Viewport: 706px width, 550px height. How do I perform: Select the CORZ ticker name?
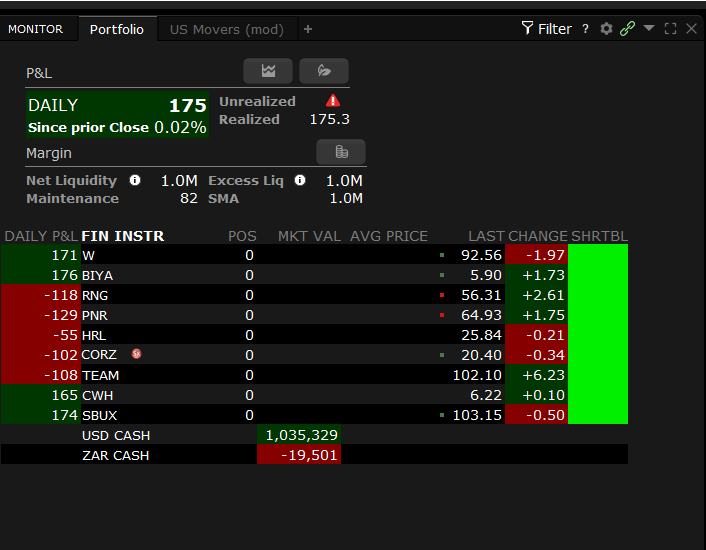click(x=99, y=355)
